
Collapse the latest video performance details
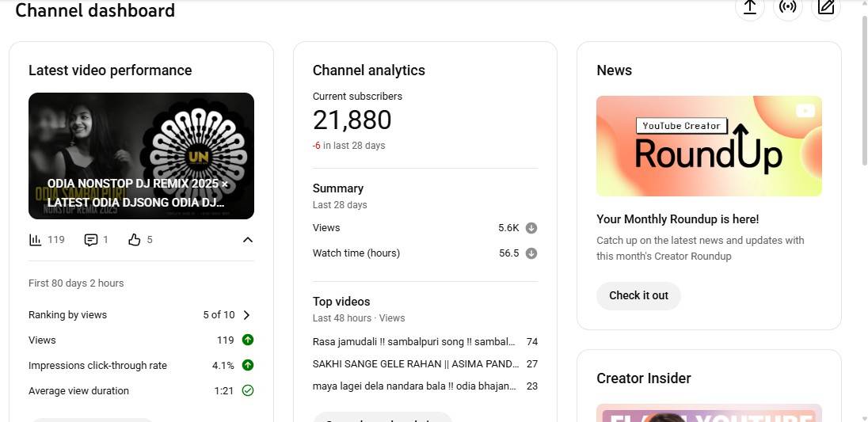[x=248, y=240]
